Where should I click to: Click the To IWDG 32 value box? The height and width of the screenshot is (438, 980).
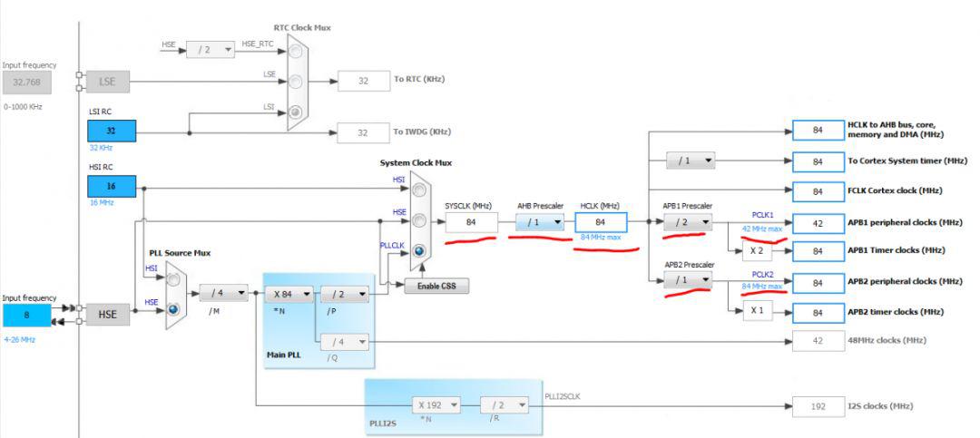pyautogui.click(x=364, y=132)
